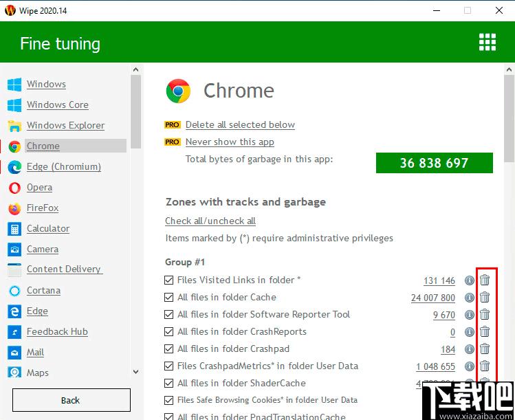Open Windows Explorer entry in sidebar
Image resolution: width=515 pixels, height=420 pixels.
(66, 125)
